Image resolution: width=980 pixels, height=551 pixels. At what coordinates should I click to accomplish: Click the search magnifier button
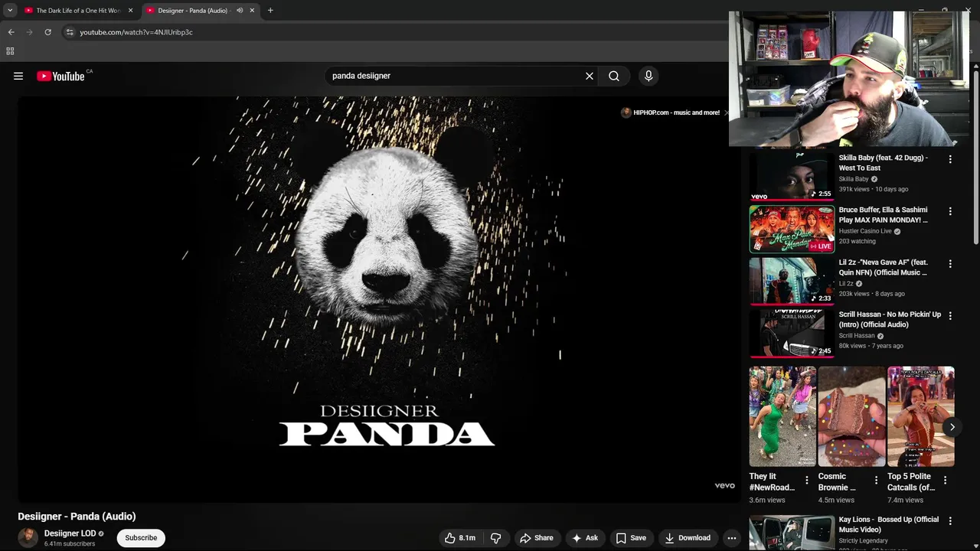(x=614, y=76)
